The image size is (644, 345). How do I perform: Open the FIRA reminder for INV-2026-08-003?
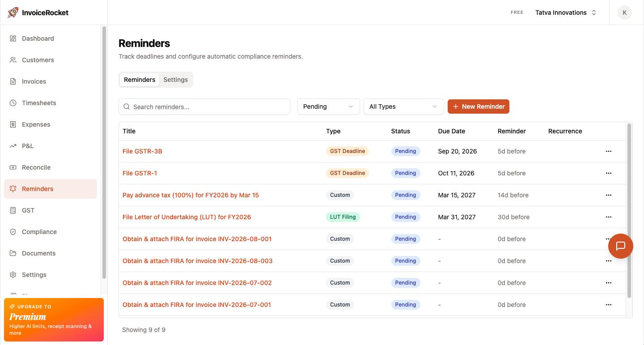[x=198, y=261]
